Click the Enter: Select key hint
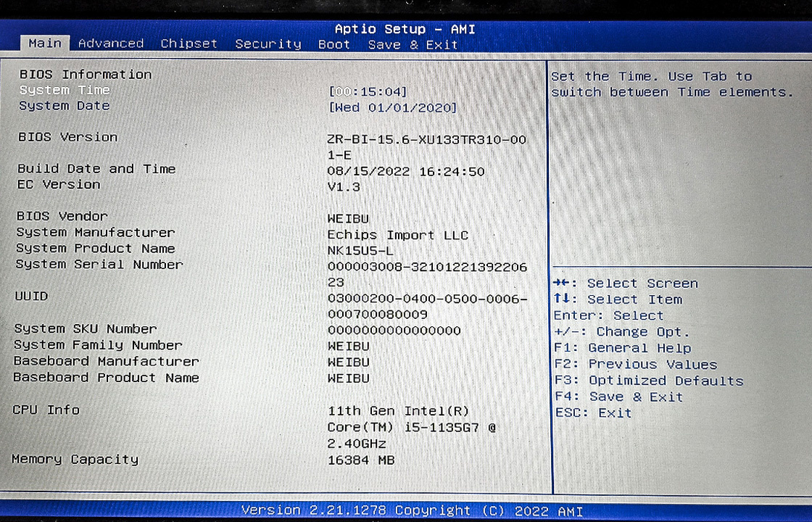812x522 pixels. (x=608, y=315)
